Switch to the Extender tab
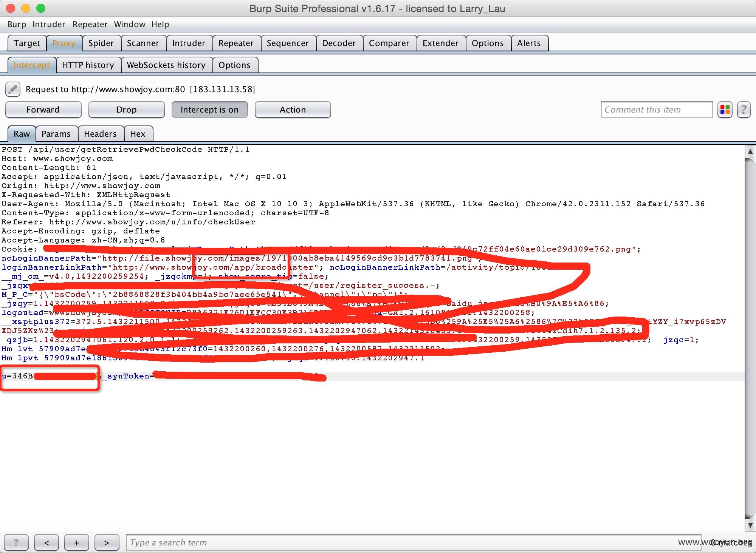Screen dimensions: 756x553 440,43
